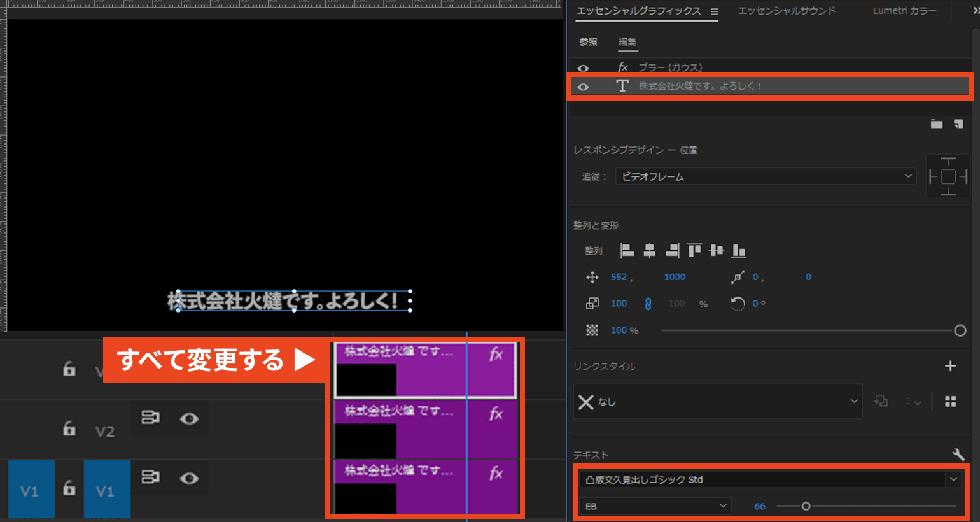
Task: Align the layer to the left edge
Action: (627, 251)
